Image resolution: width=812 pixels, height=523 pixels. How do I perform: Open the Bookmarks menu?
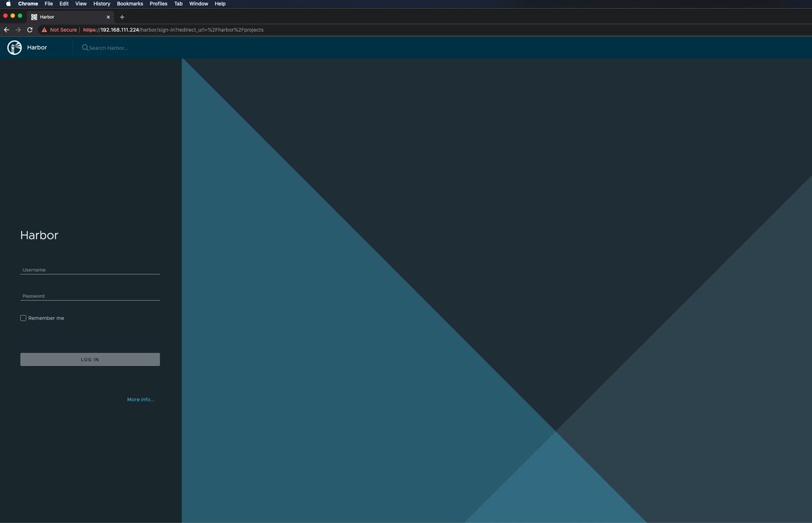(x=129, y=3)
